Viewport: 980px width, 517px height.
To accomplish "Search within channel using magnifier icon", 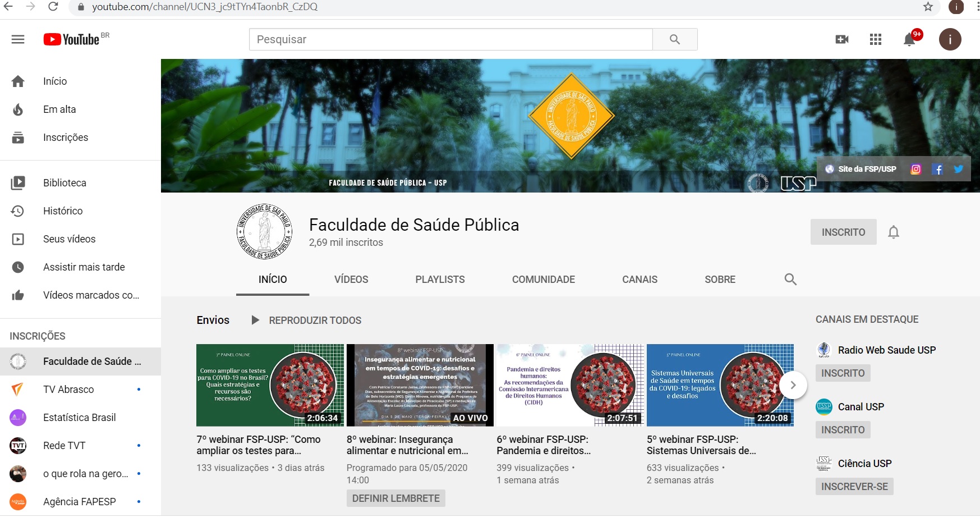I will click(x=790, y=280).
